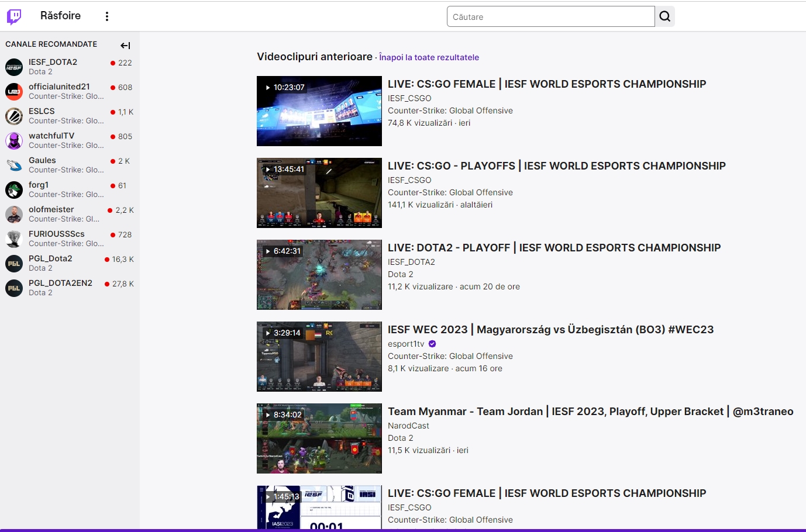Open Dota 2 category under NarodCast video
The image size is (806, 532).
click(x=401, y=438)
